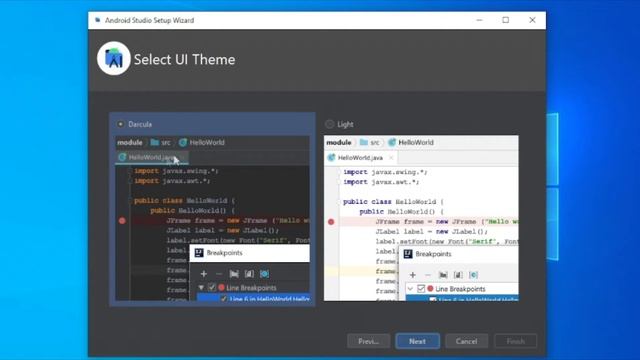This screenshot has height=360, width=640.
Task: Select the Darcula theme radio button
Action: pyautogui.click(x=120, y=124)
